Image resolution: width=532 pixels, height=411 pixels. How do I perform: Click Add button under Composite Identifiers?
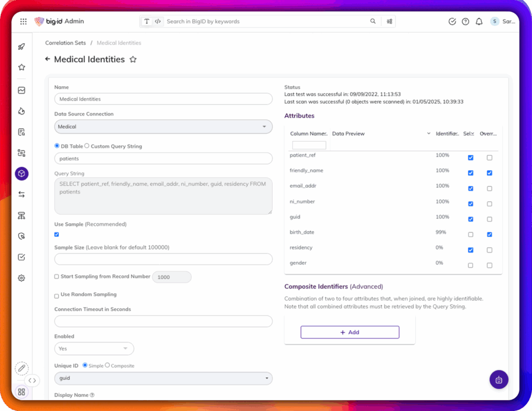coord(350,332)
